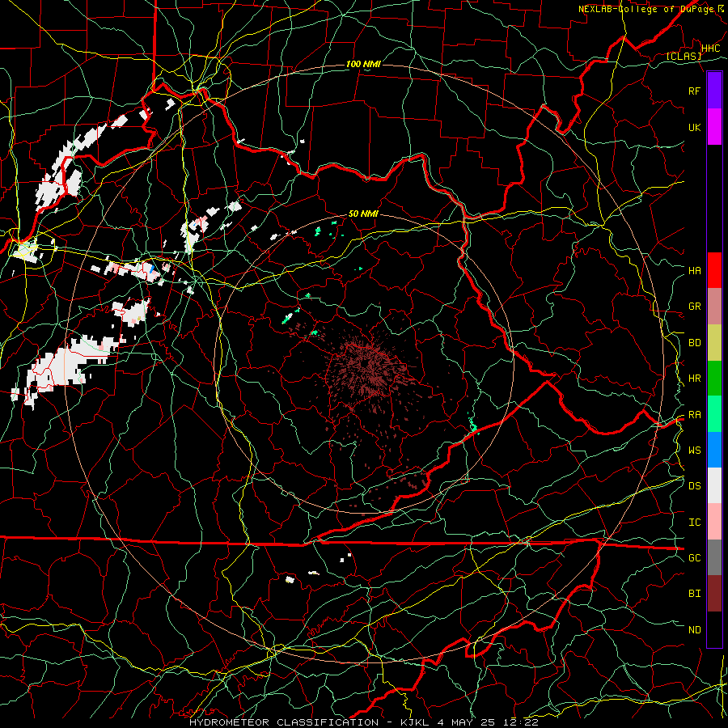Screen dimensions: 728x728
Task: Click the KJKL radar site identifier
Action: [x=416, y=722]
